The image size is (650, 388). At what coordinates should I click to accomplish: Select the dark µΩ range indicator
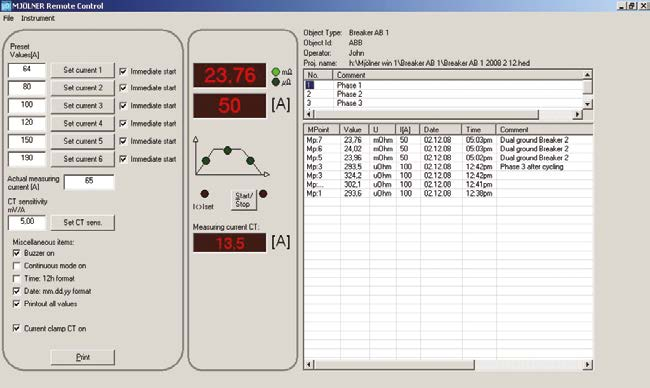point(276,82)
